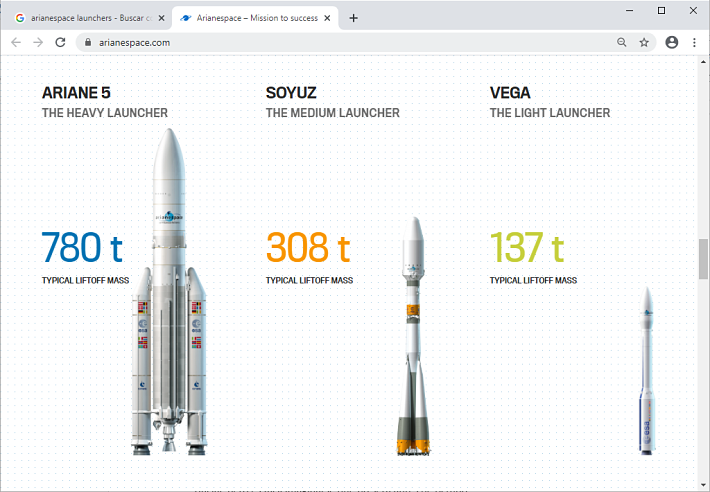Screen dimensions: 710x492
Task: Click the scrollbar up arrow
Action: [x=703, y=62]
